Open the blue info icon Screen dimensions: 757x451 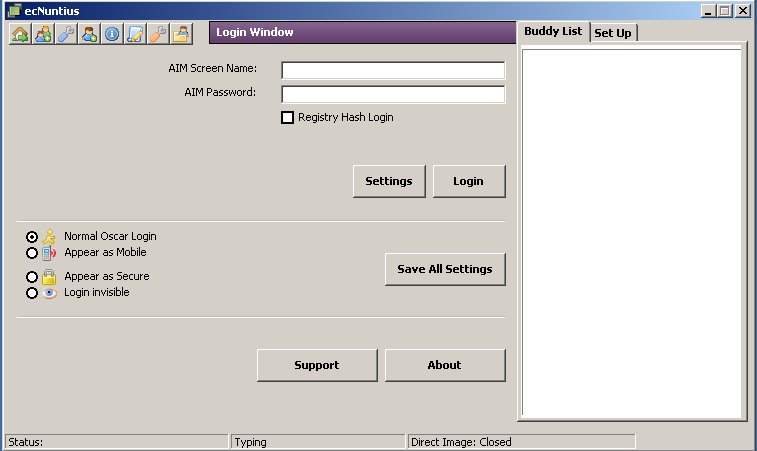coord(112,34)
